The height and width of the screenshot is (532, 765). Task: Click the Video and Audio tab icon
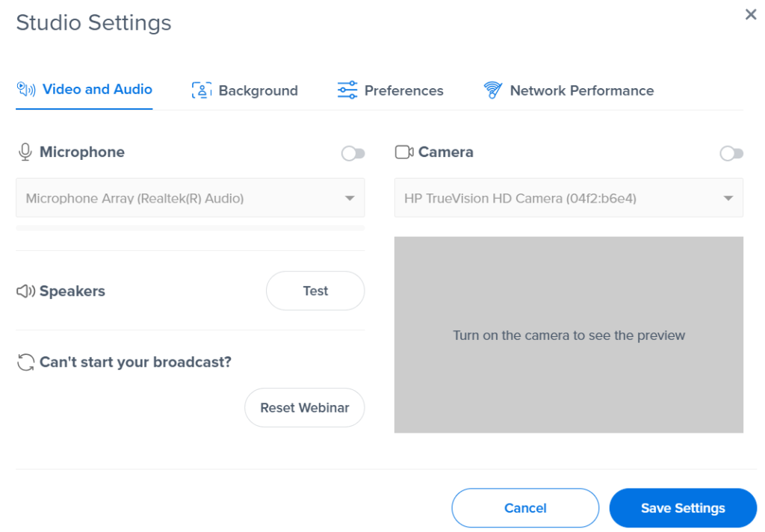(26, 90)
